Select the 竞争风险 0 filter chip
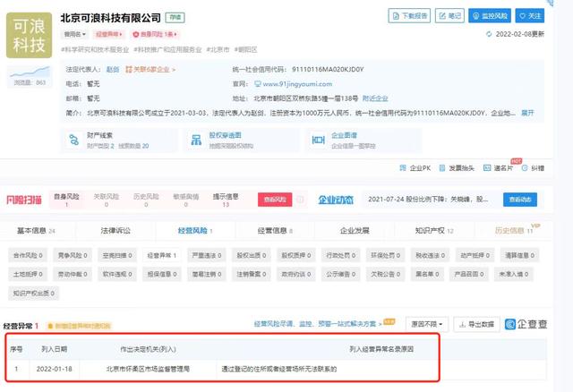The height and width of the screenshot is (392, 573). click(73, 255)
